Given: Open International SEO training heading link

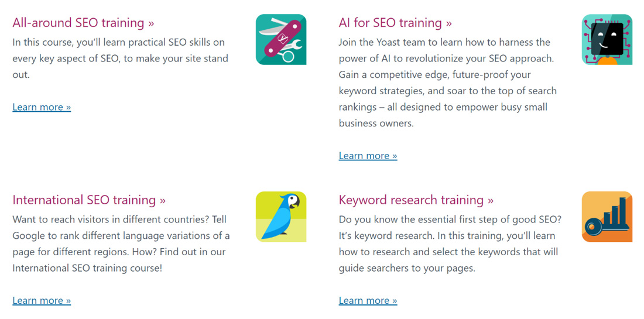Looking at the screenshot, I should point(89,200).
